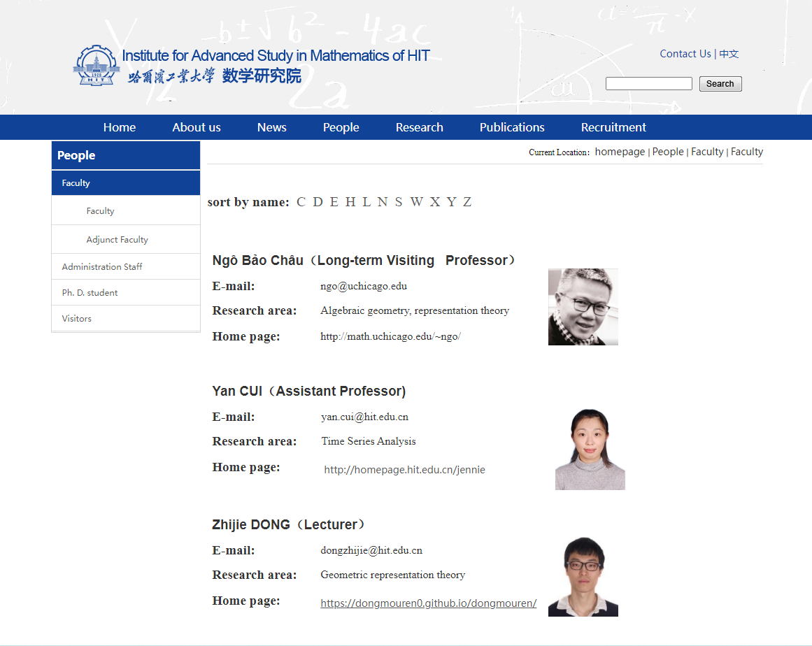Open Zhijie DONG's GitHub homepage link

(x=428, y=603)
